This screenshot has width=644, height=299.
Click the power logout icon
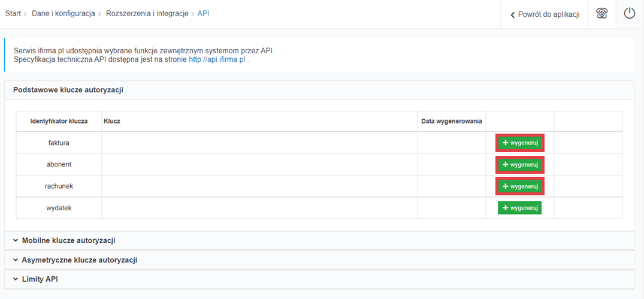coord(629,14)
